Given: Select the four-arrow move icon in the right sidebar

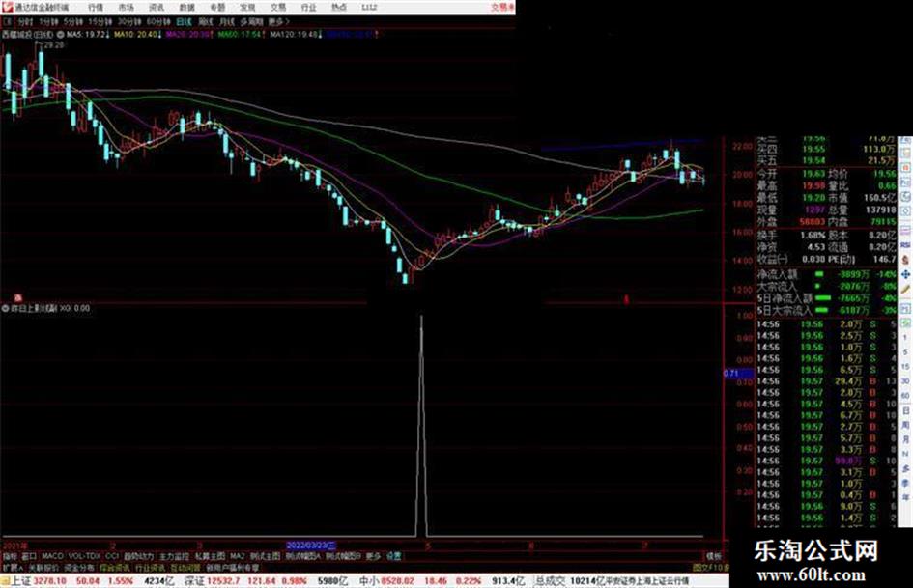Looking at the screenshot, I should 905,274.
